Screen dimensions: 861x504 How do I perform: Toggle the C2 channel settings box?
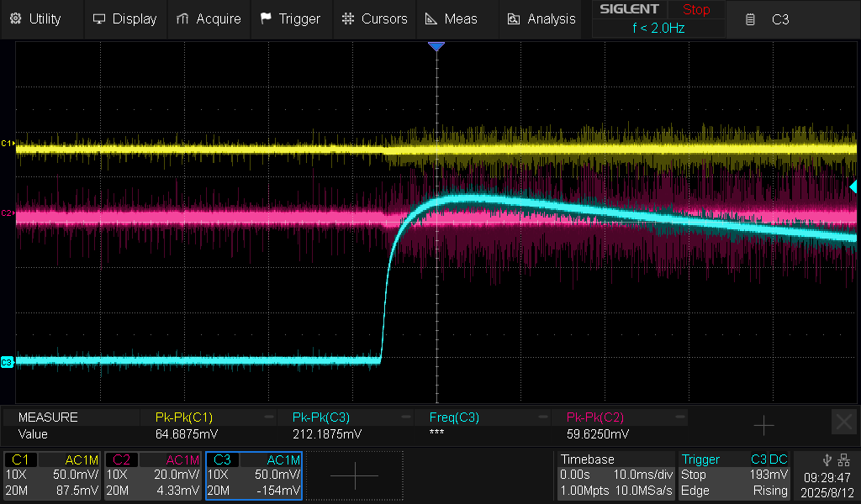pyautogui.click(x=153, y=475)
